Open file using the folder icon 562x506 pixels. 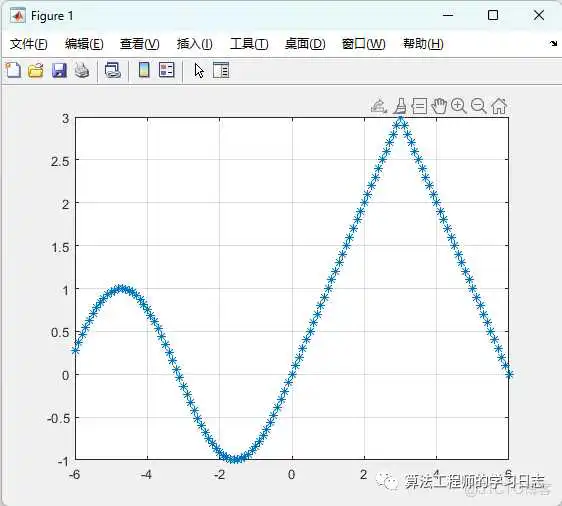coord(36,70)
